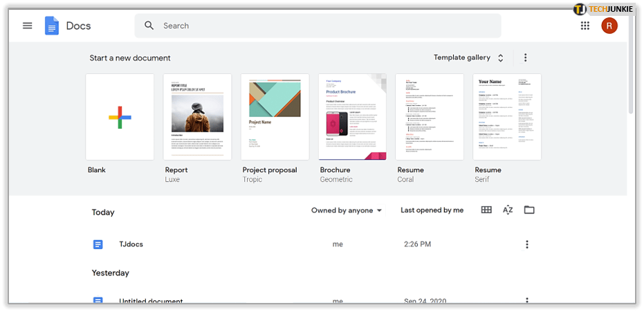The width and height of the screenshot is (644, 312).
Task: Expand the Template gallery
Action: pos(470,58)
